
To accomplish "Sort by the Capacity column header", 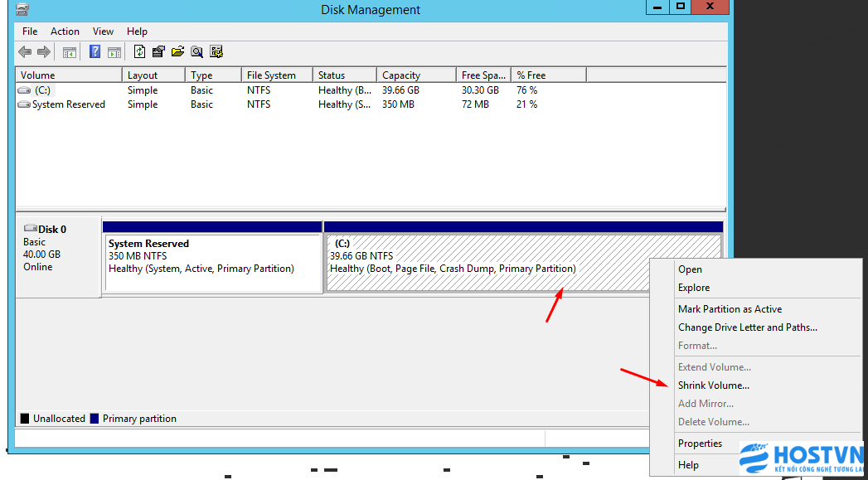I will [x=417, y=75].
